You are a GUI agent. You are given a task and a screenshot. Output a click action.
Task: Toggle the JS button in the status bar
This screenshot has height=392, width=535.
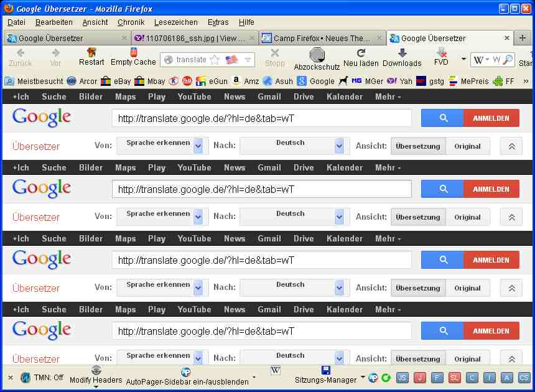[402, 378]
